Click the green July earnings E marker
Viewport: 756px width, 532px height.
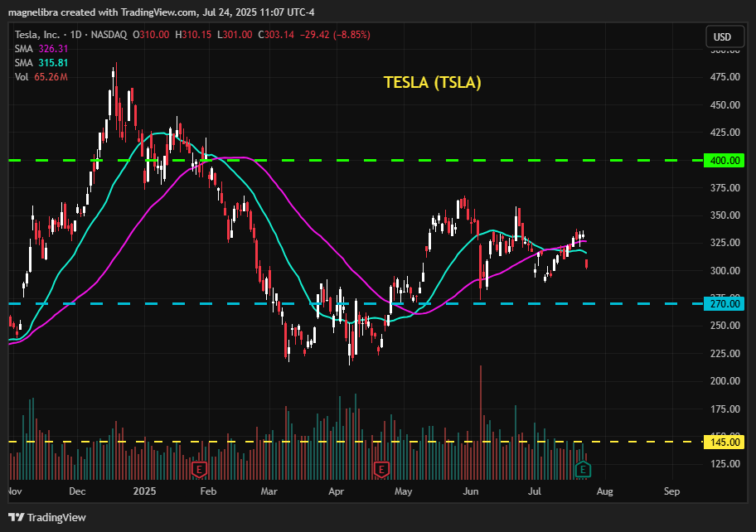[583, 469]
